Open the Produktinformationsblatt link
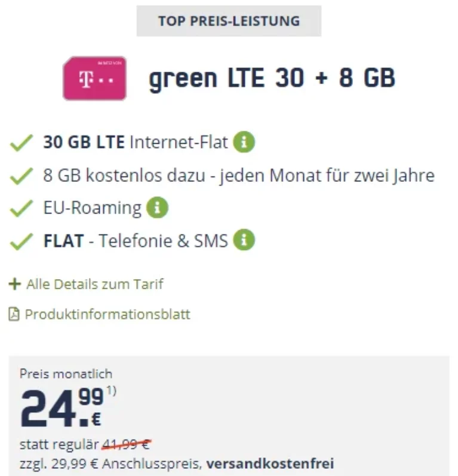This screenshot has width=458, height=476. [107, 314]
